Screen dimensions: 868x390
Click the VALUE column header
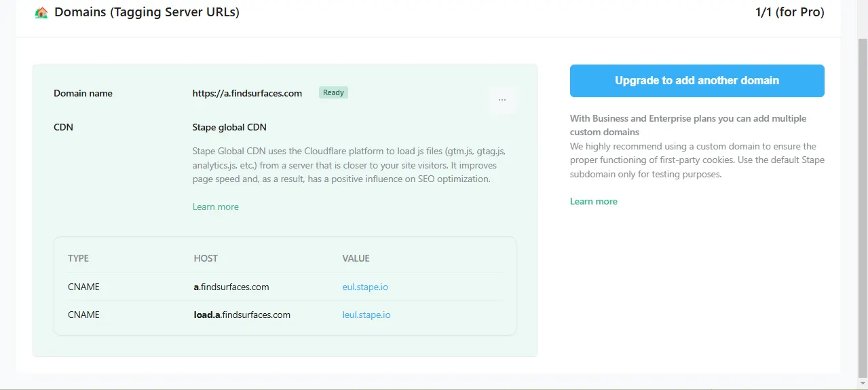coord(356,258)
